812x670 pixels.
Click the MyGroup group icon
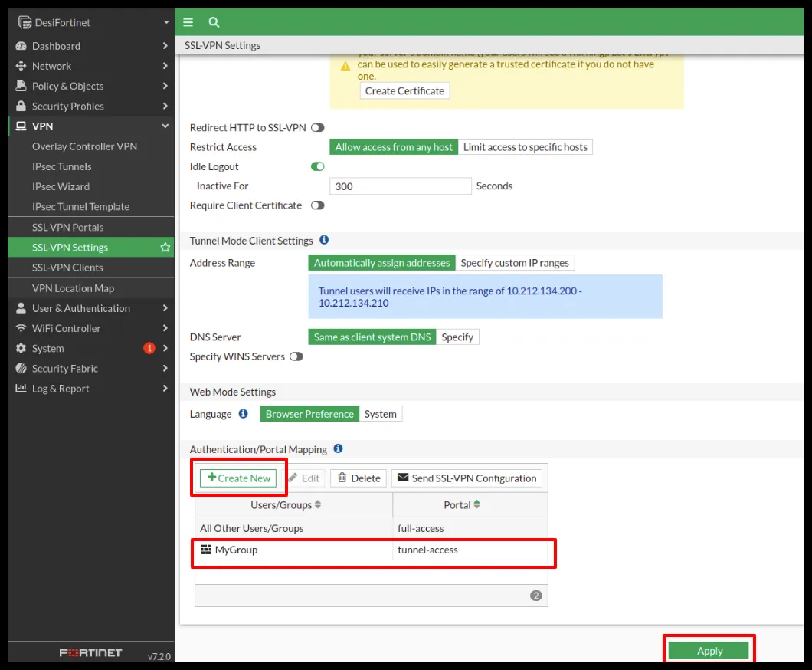pyautogui.click(x=206, y=550)
